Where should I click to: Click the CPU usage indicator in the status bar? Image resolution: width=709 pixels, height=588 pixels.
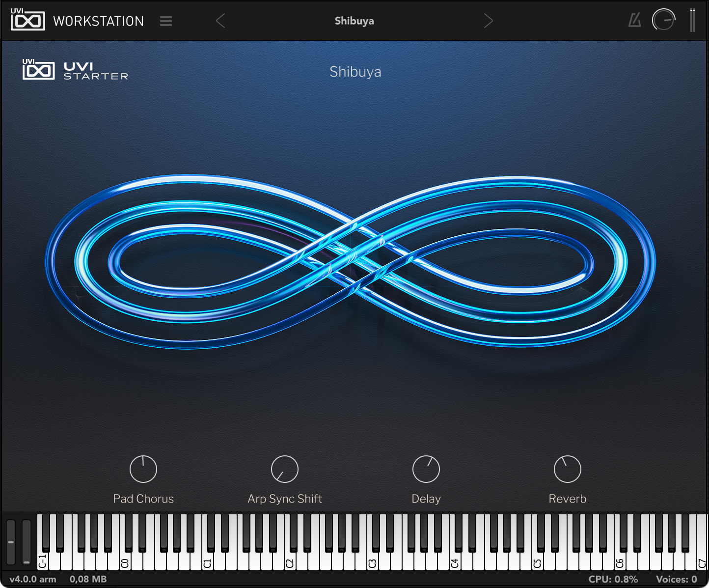[x=614, y=579]
